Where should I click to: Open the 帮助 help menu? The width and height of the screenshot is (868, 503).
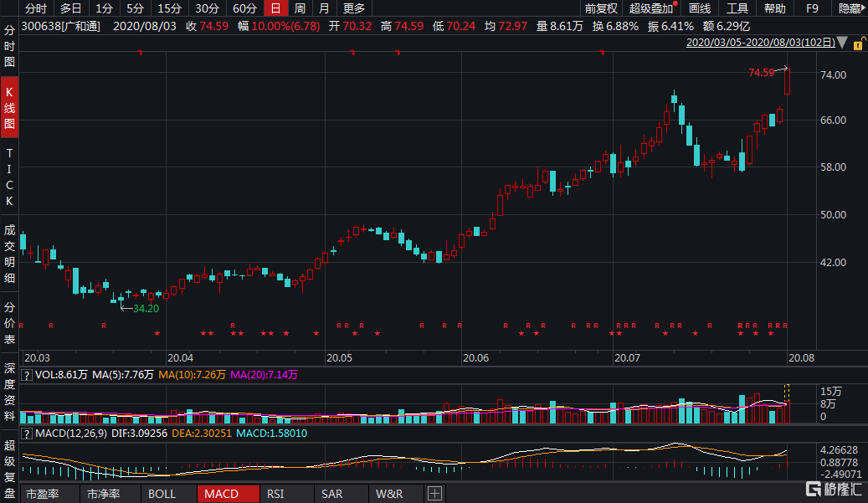pyautogui.click(x=775, y=8)
